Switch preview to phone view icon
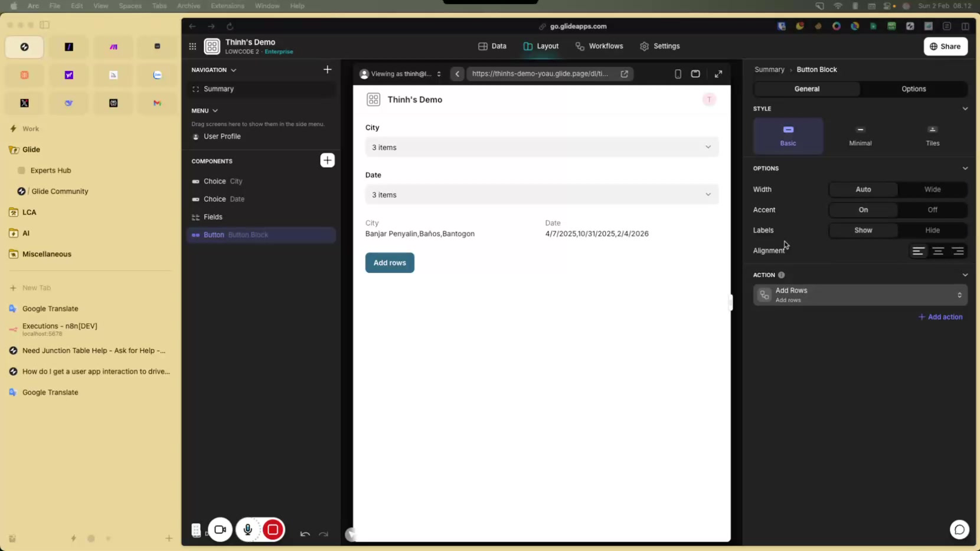Viewport: 980px width, 551px height. [x=678, y=74]
